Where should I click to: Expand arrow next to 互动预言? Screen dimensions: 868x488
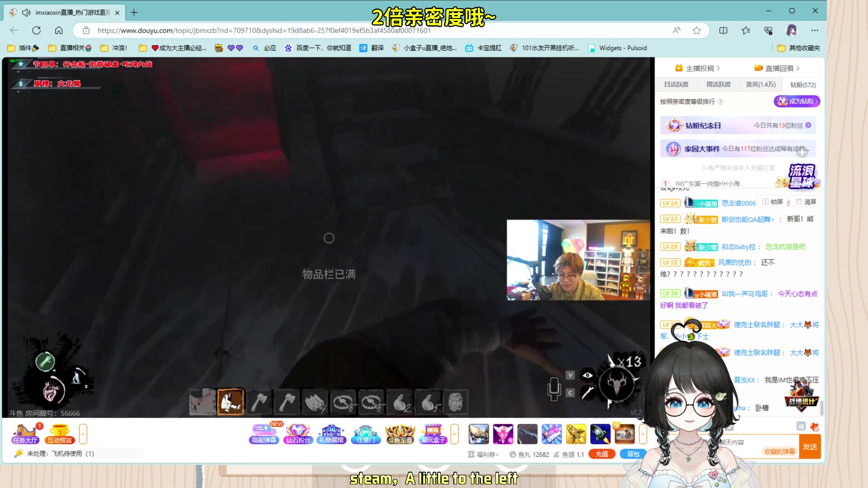tap(83, 434)
